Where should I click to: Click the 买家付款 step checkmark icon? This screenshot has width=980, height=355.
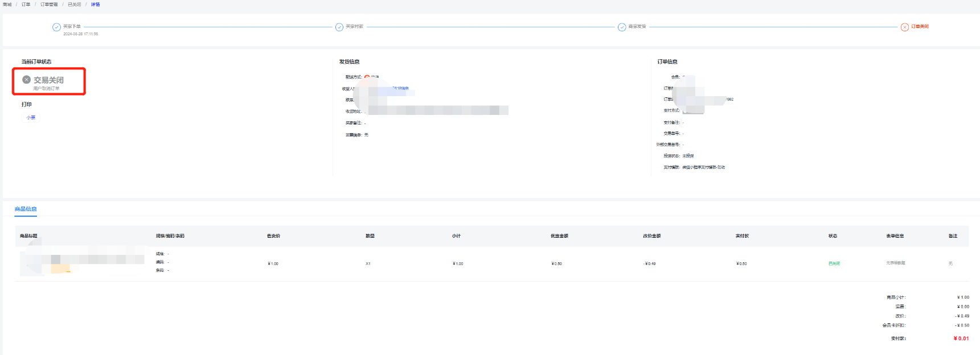339,27
